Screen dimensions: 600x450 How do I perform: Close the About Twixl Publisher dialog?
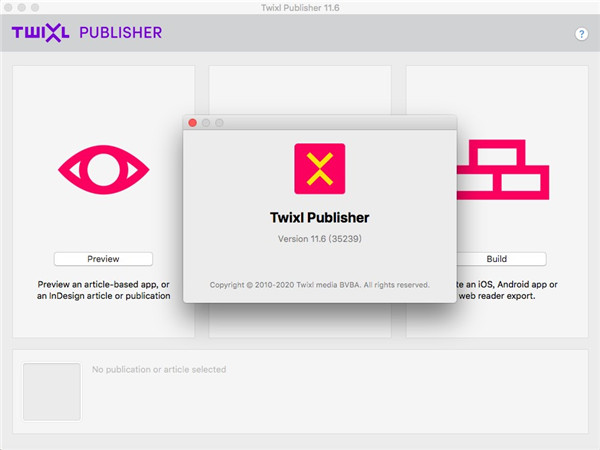(x=192, y=123)
